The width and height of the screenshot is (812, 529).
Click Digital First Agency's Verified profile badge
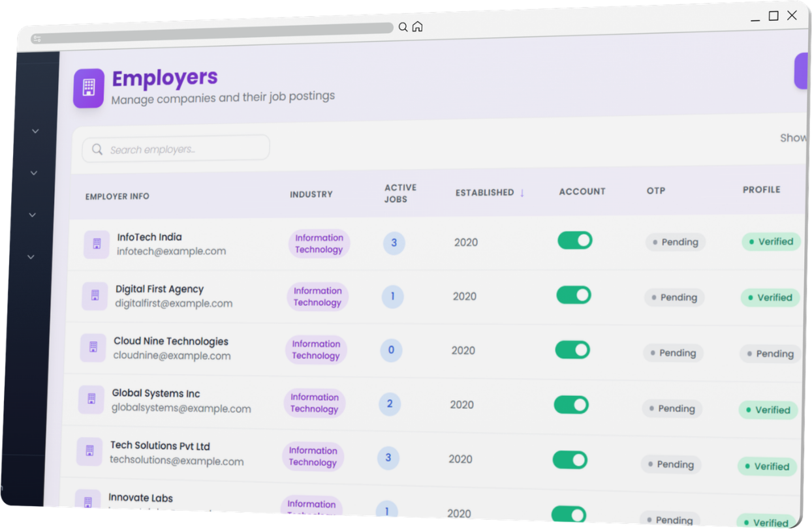[x=770, y=297]
